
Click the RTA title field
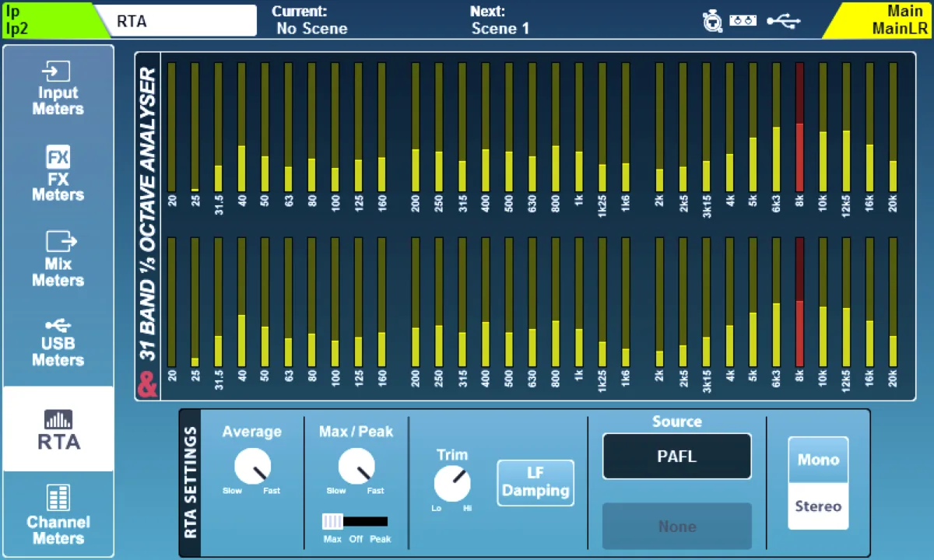coord(181,20)
